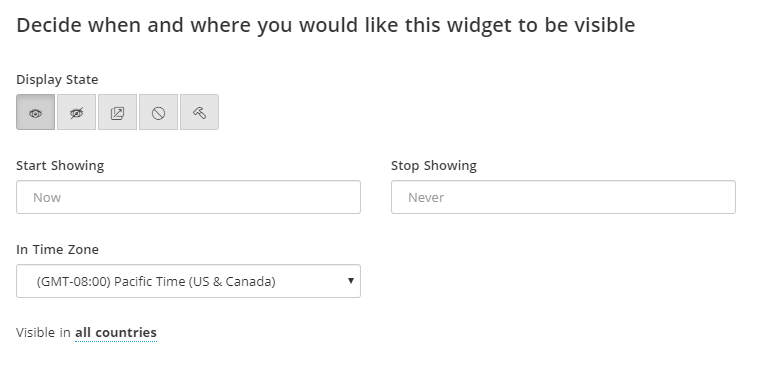Click the page heading about widget visibility
757x365 pixels.
click(x=325, y=26)
